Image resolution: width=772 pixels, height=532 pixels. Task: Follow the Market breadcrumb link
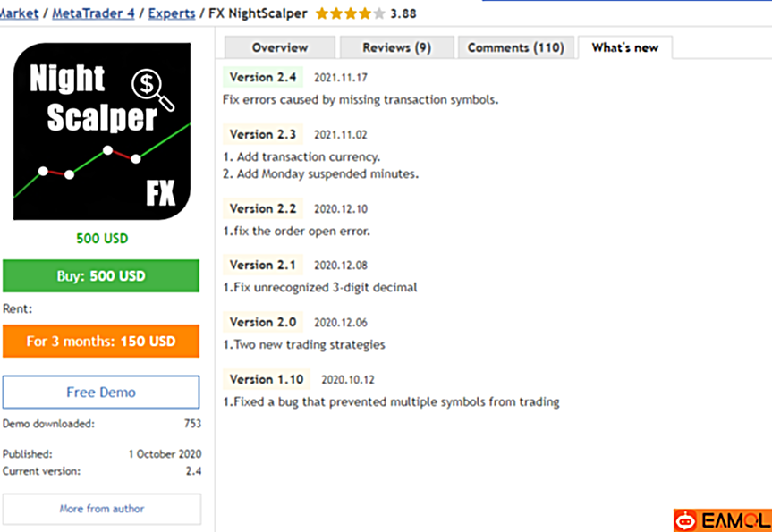point(19,13)
